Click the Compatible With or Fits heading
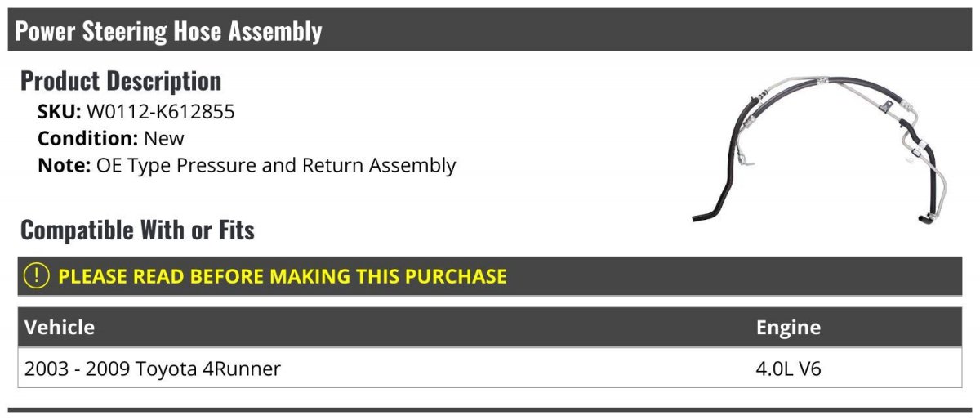The height and width of the screenshot is (420, 980). click(137, 230)
